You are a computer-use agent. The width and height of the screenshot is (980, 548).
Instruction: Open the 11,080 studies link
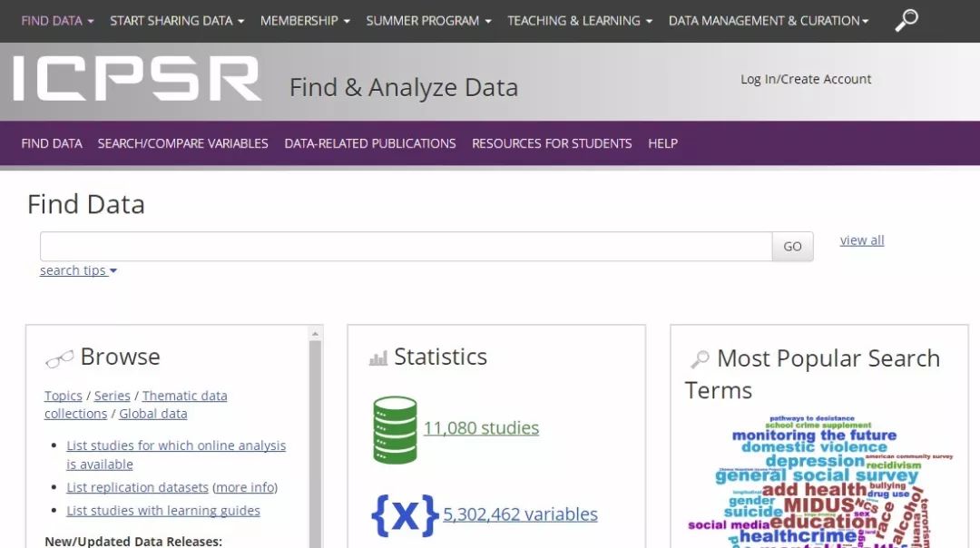(x=481, y=428)
